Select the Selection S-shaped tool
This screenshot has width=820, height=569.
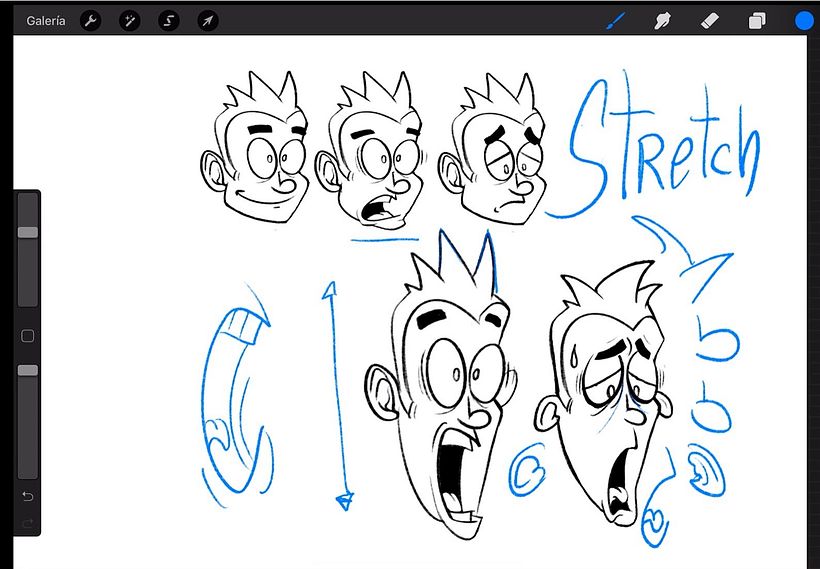pyautogui.click(x=168, y=21)
